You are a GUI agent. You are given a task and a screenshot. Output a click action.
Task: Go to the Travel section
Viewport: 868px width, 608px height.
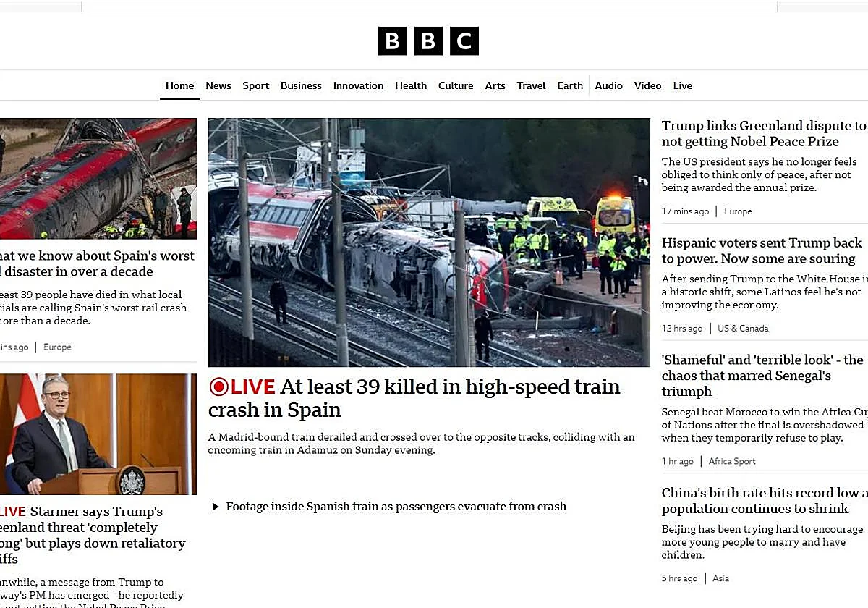coord(531,85)
